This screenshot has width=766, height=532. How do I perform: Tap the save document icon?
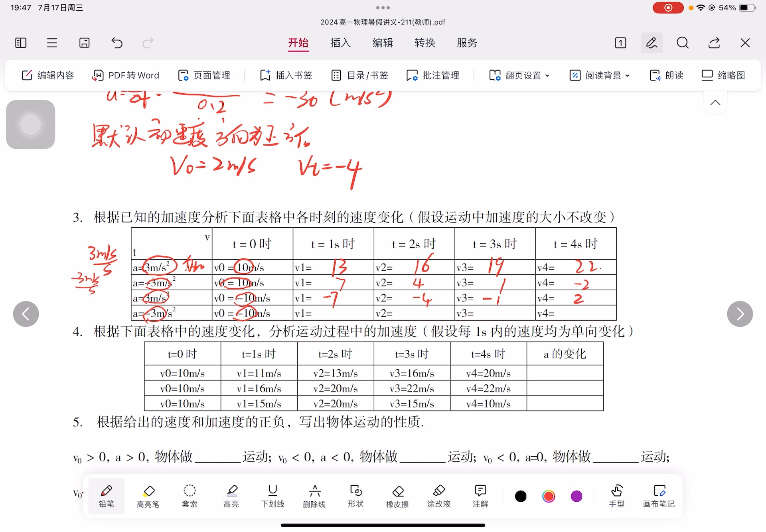coord(85,43)
